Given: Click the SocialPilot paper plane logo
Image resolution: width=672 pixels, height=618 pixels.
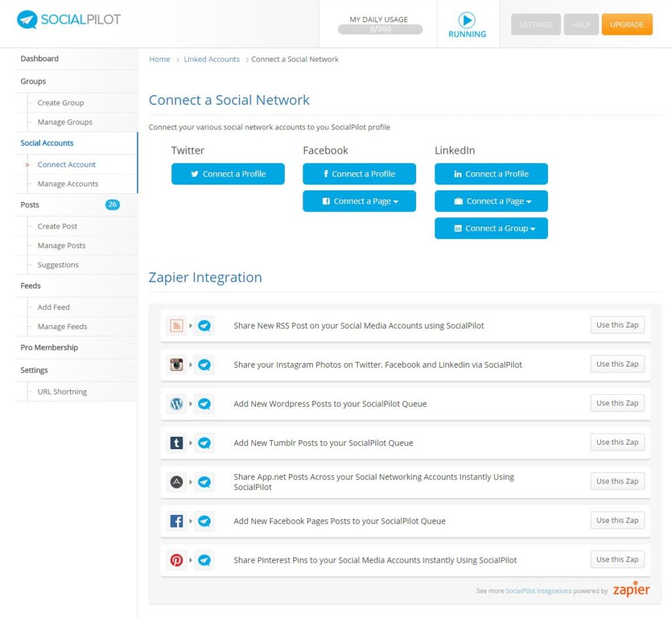Looking at the screenshot, I should 26,20.
